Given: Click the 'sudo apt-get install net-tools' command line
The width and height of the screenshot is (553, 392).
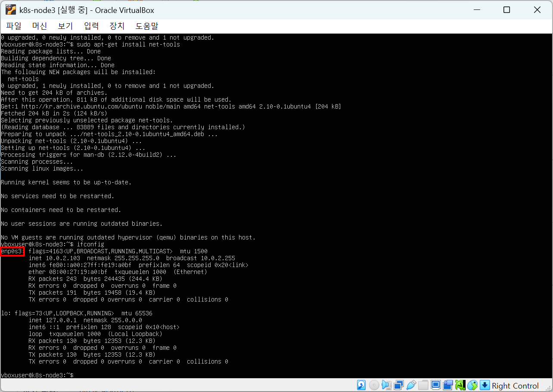Looking at the screenshot, I should point(90,44).
